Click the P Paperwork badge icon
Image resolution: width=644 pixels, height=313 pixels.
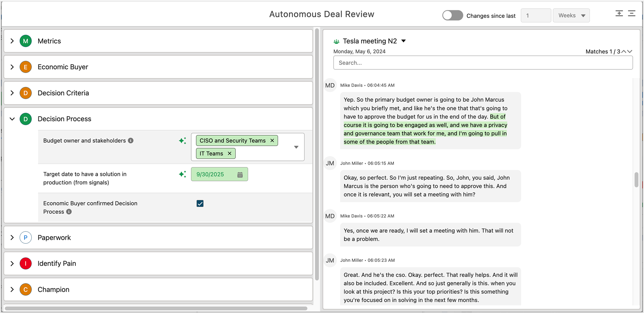26,237
